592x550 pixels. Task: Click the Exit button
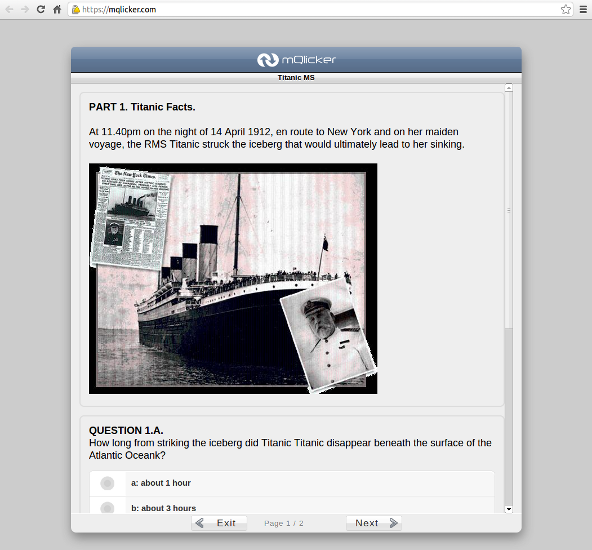click(x=219, y=523)
